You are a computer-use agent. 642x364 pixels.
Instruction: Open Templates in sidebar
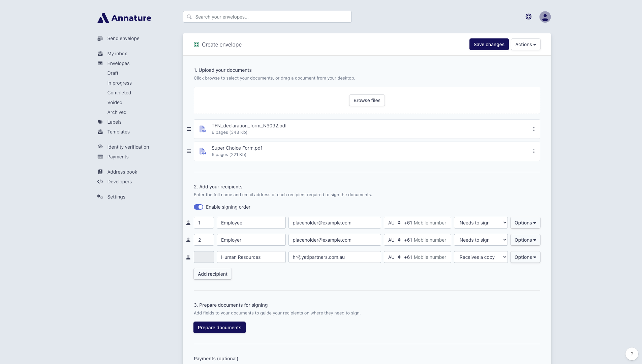pyautogui.click(x=118, y=132)
